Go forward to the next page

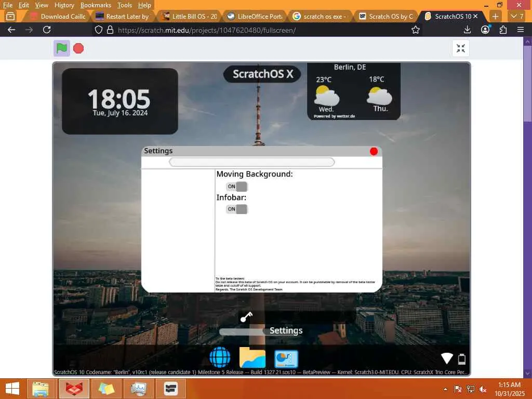point(29,30)
